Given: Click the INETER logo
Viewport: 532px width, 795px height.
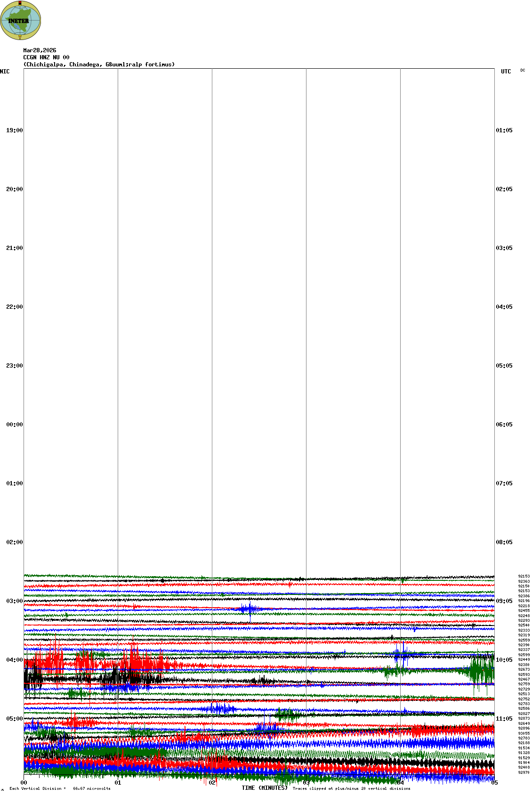Looking at the screenshot, I should 21,20.
